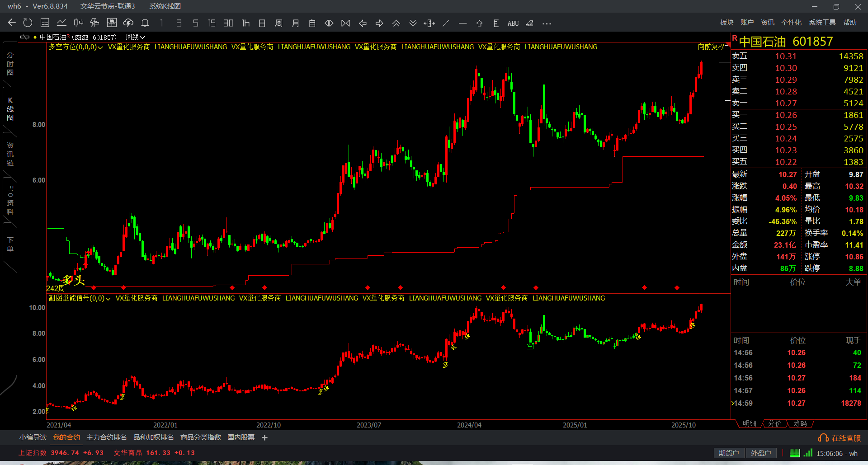868x465 pixels.
Task: Open the 商品分类指数 tab
Action: 201,437
